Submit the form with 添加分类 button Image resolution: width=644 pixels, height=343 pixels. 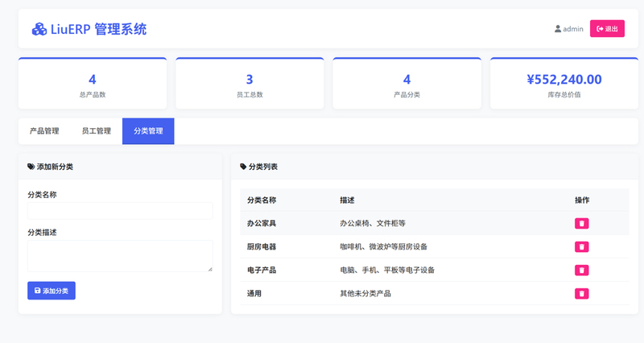click(x=52, y=291)
